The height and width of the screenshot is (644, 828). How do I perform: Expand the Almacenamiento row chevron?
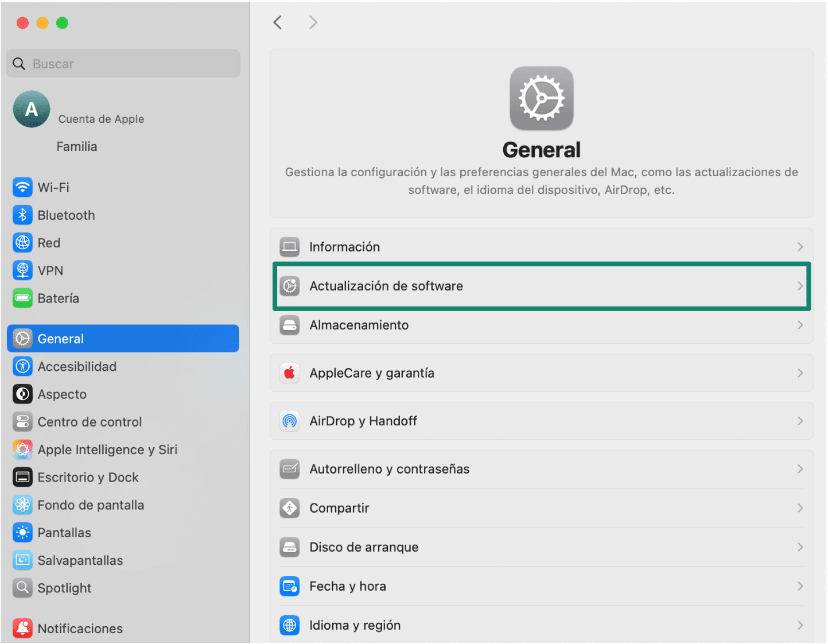[801, 325]
